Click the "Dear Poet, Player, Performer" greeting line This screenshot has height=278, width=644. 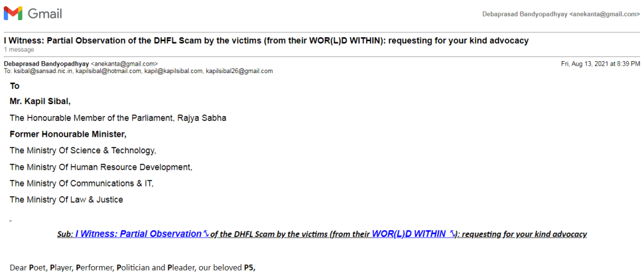[x=133, y=268]
